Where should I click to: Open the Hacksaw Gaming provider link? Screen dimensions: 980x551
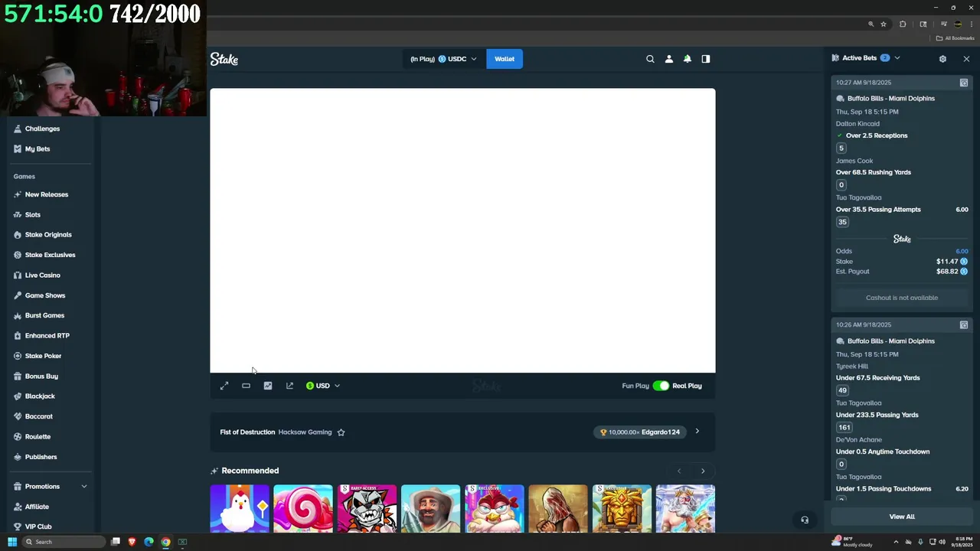(305, 432)
